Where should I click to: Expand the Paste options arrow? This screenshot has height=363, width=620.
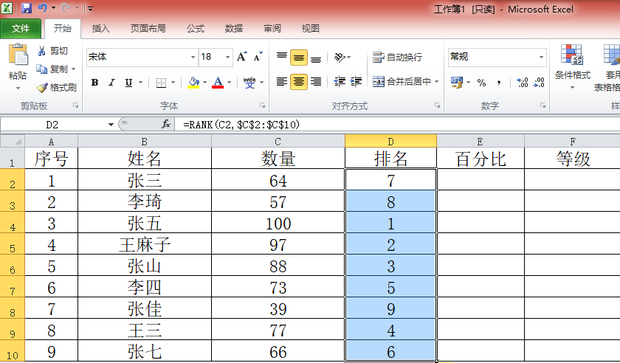click(x=18, y=88)
